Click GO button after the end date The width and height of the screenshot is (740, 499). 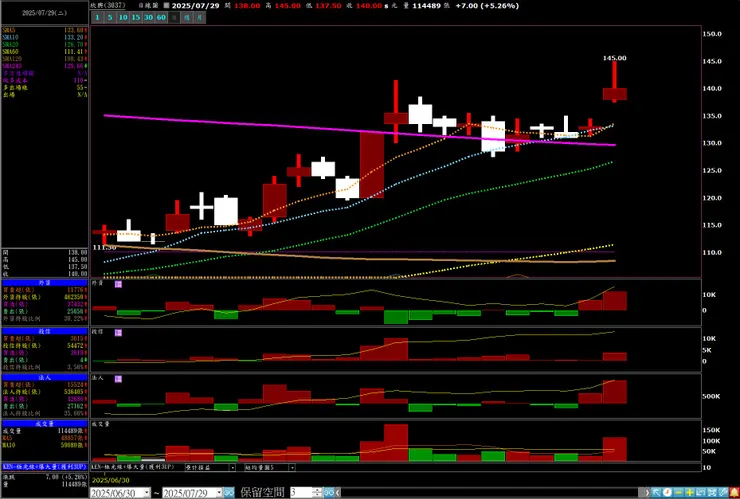click(x=229, y=492)
